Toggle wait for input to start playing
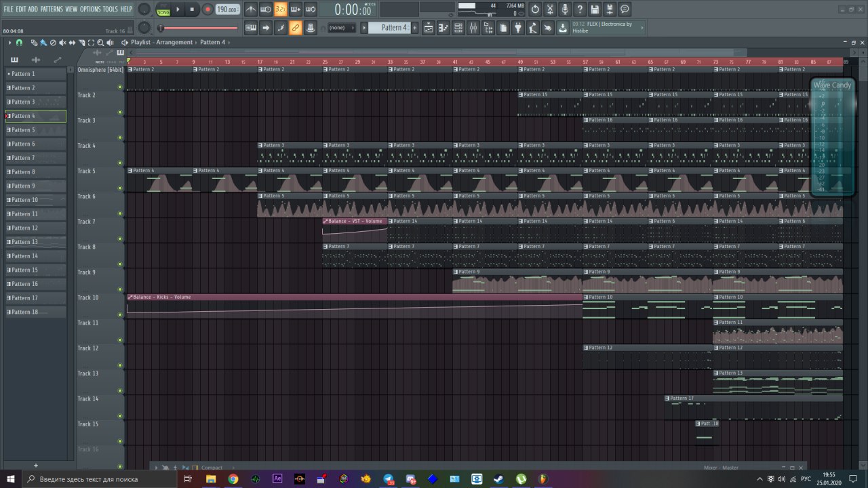 [266, 9]
